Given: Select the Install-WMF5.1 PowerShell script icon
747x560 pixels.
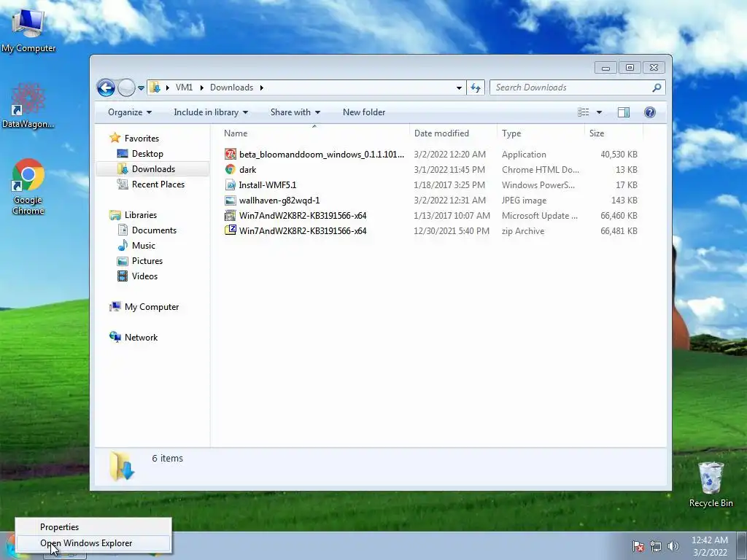Looking at the screenshot, I should (x=231, y=184).
